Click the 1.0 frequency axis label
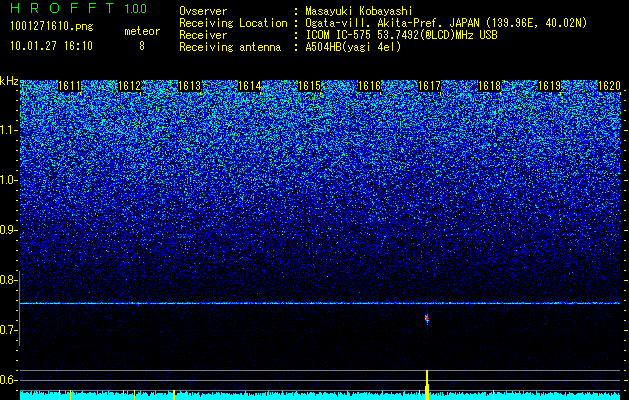Viewport: 629px width, 400px height. point(9,180)
